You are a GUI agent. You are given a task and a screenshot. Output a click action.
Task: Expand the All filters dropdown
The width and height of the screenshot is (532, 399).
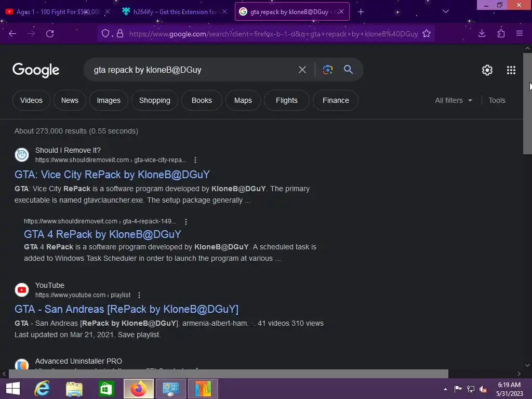[x=453, y=100]
